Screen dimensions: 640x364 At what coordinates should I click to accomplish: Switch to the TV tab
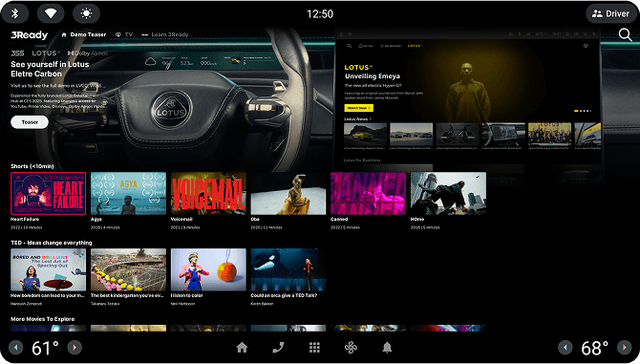(124, 34)
